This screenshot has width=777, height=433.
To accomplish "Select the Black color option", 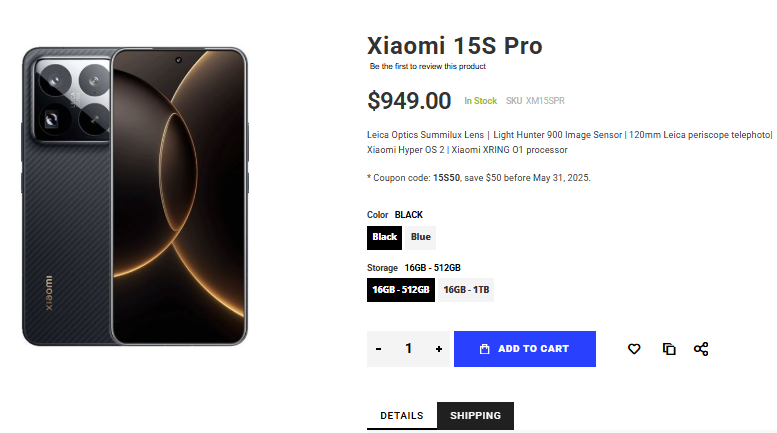I will point(384,237).
